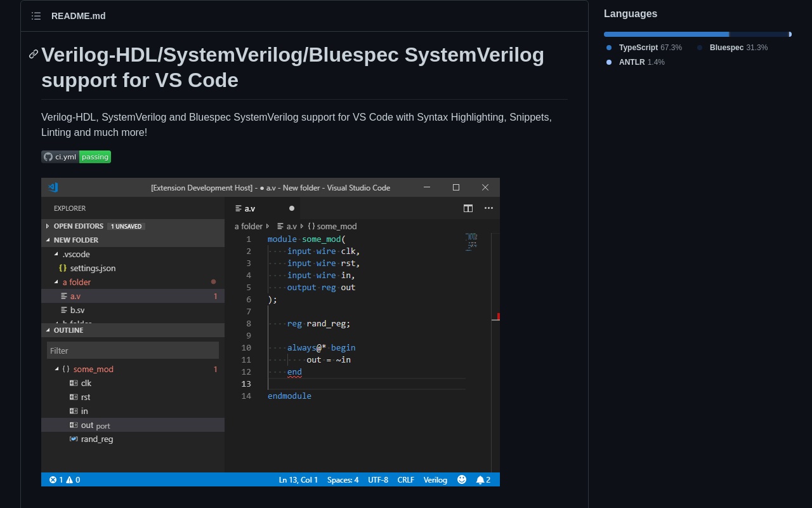Open the README outline list icon
The image size is (812, 508).
coord(36,16)
